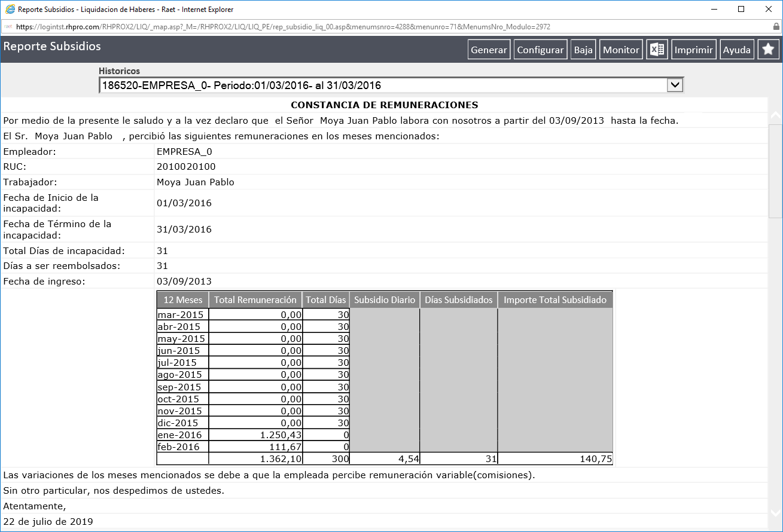
Task: Click the Total Días column header
Action: [326, 299]
